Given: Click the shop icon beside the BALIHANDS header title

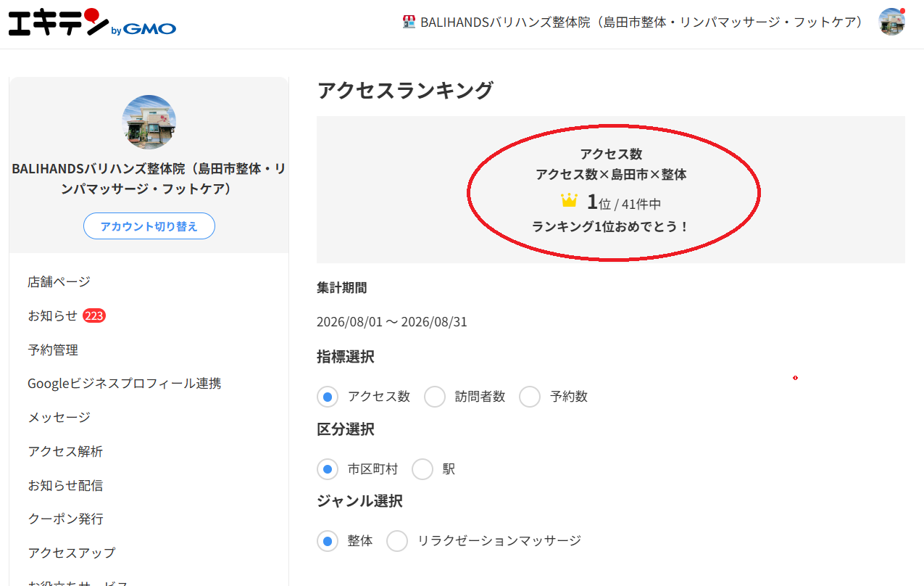Looking at the screenshot, I should click(x=409, y=22).
